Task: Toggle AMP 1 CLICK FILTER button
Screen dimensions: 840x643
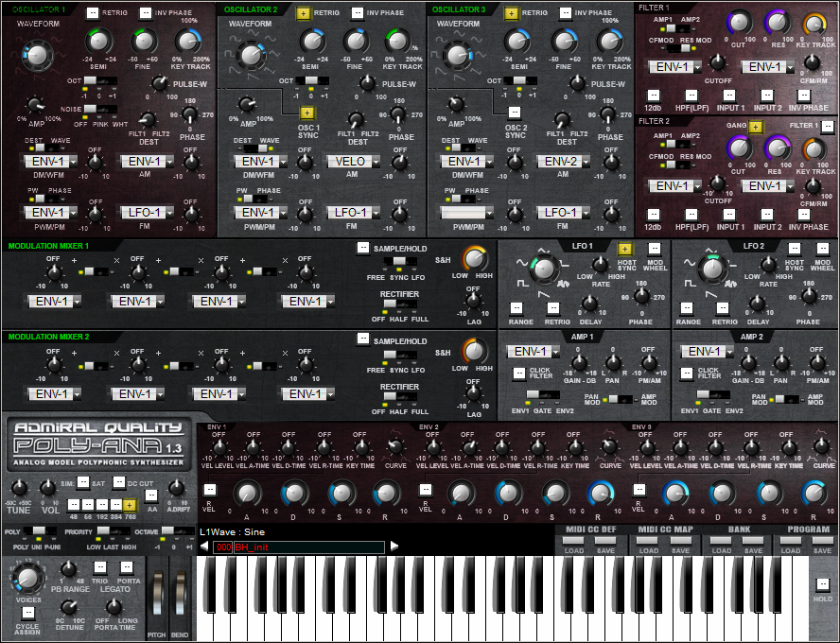Action: (x=519, y=374)
